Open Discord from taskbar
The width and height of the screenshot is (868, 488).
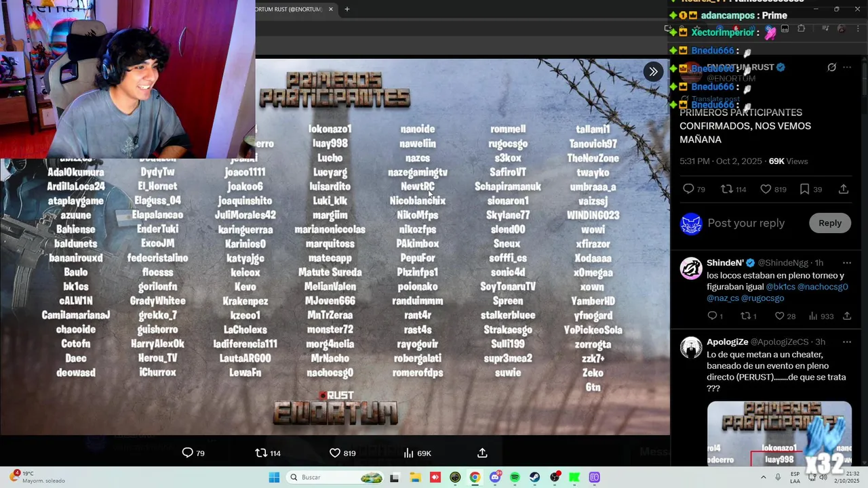pyautogui.click(x=495, y=477)
